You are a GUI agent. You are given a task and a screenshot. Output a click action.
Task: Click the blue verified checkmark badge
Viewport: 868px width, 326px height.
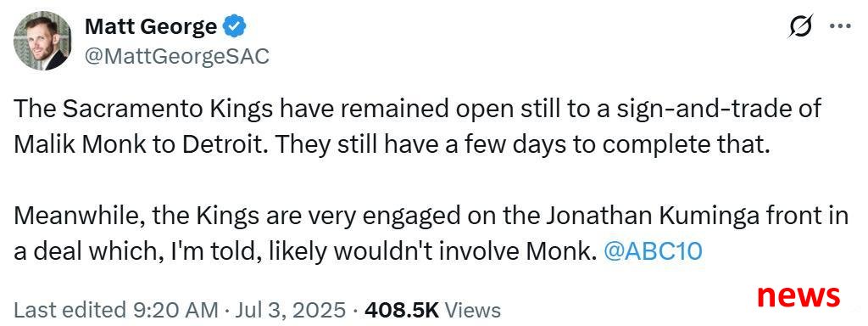[236, 26]
